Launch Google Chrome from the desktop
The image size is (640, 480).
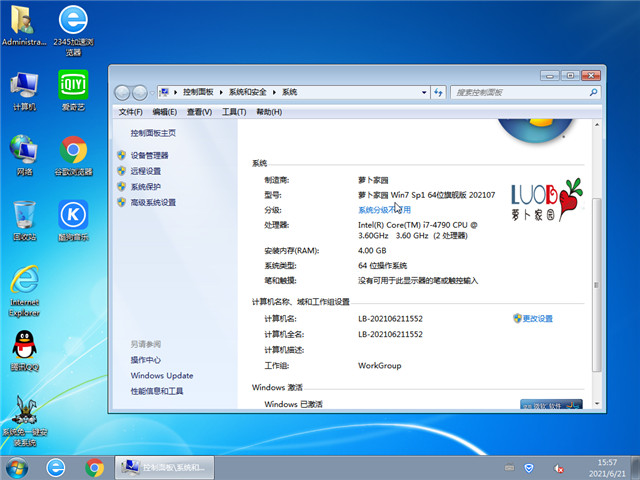[x=73, y=155]
